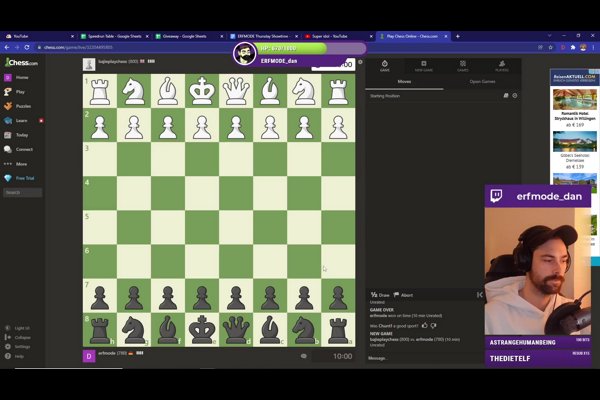Select the Games tab
The height and width of the screenshot is (400, 600).
pyautogui.click(x=463, y=66)
